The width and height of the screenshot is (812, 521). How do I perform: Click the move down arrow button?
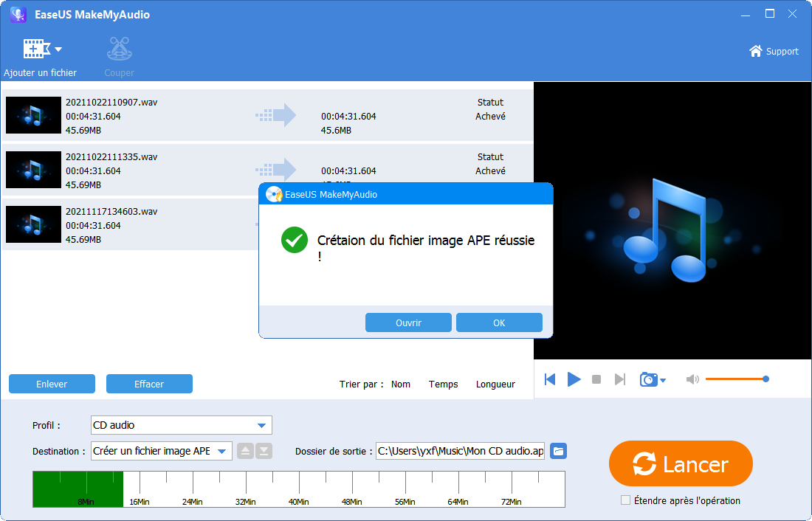coord(264,451)
